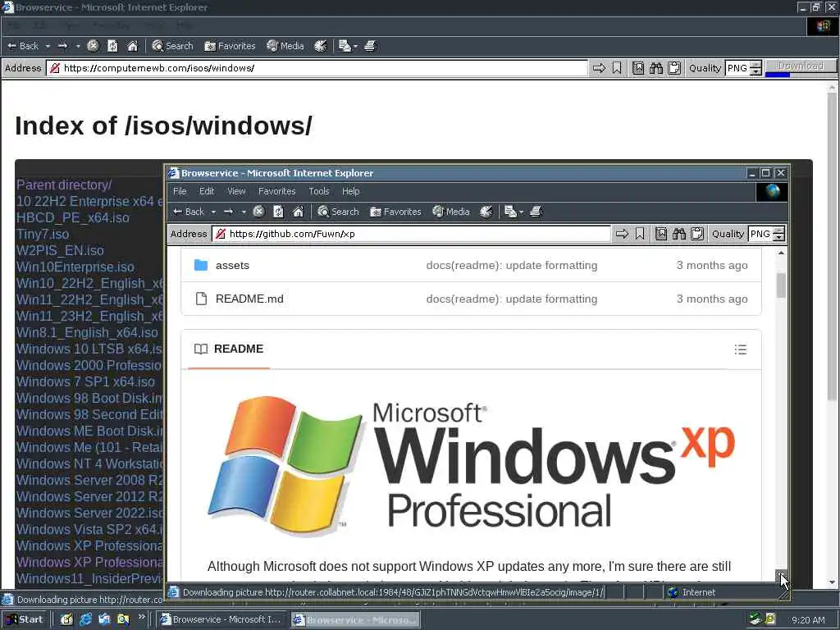Image resolution: width=840 pixels, height=630 pixels.
Task: Click snapshot icon left of binoculars, GitHub window
Action: (661, 234)
